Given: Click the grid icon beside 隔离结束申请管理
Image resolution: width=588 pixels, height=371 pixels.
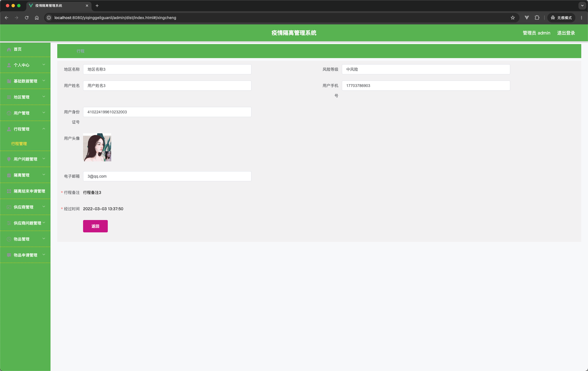Looking at the screenshot, I should click(x=9, y=191).
